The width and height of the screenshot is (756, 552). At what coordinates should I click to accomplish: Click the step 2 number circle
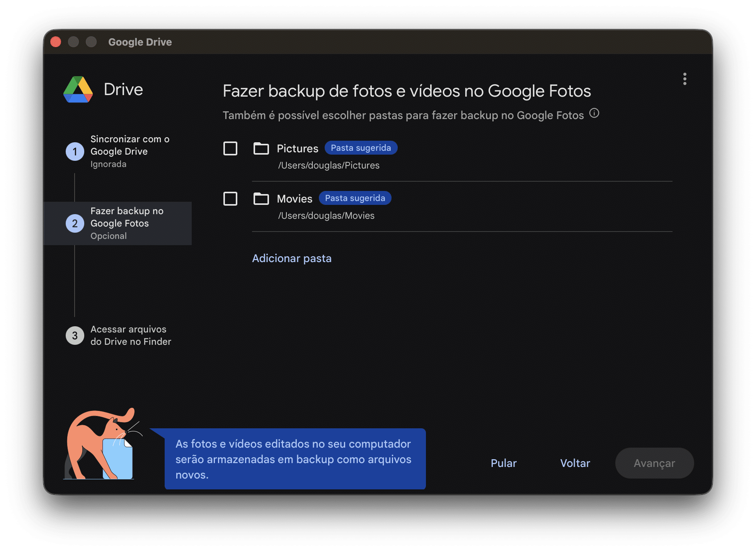click(x=75, y=223)
